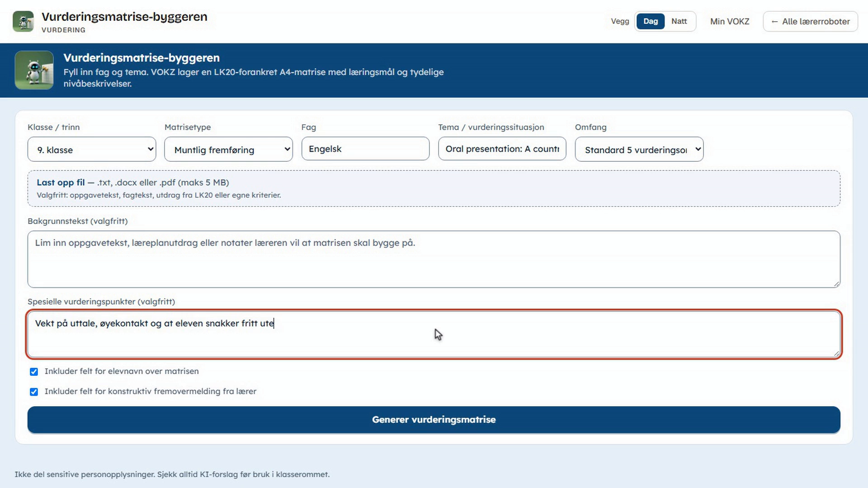
Task: Click the Vegg label next to theme toggle
Action: click(x=620, y=21)
